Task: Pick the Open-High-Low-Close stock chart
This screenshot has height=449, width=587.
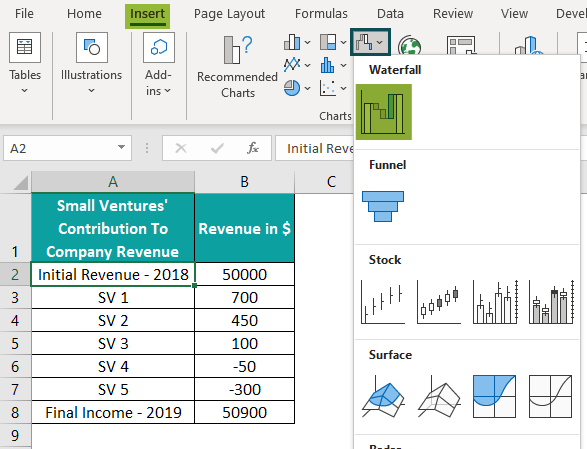Action: point(439,302)
